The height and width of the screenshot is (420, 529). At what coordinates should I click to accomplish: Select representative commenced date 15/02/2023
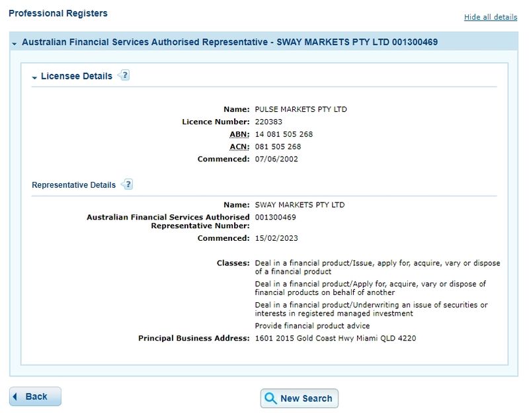coord(276,238)
